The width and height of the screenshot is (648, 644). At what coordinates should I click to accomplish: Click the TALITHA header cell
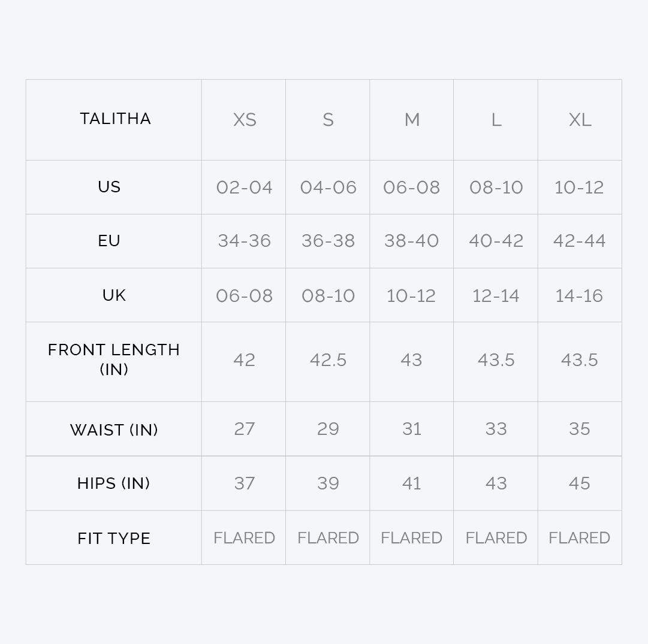click(115, 119)
